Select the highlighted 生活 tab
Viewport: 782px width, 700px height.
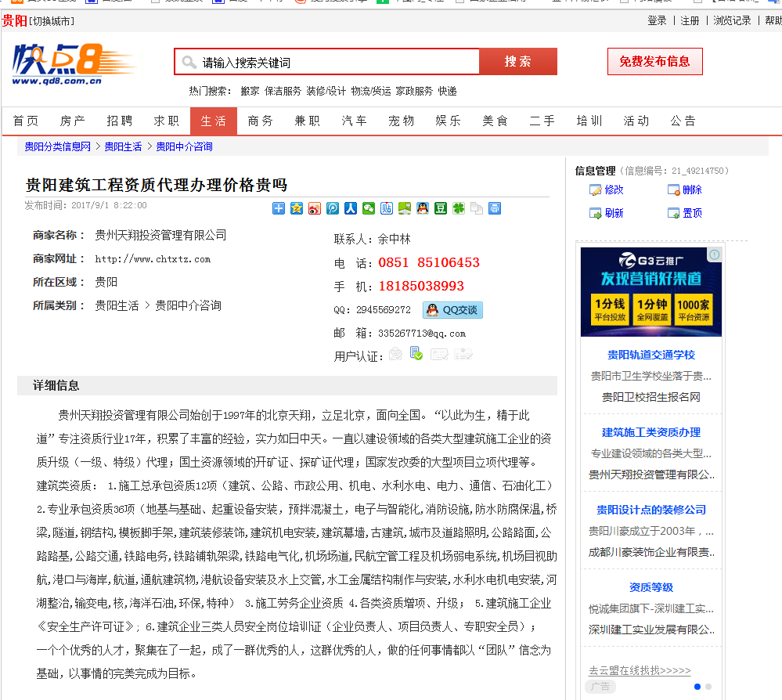tap(214, 121)
